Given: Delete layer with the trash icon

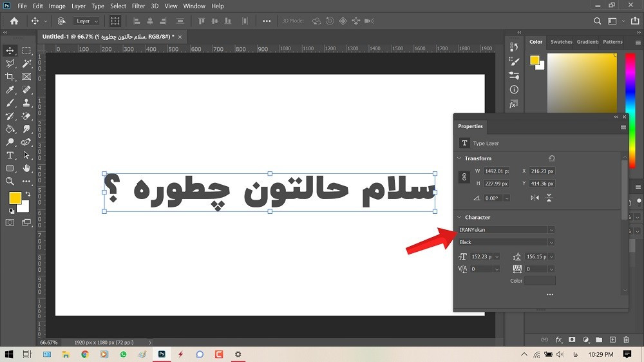Looking at the screenshot, I should (x=626, y=339).
